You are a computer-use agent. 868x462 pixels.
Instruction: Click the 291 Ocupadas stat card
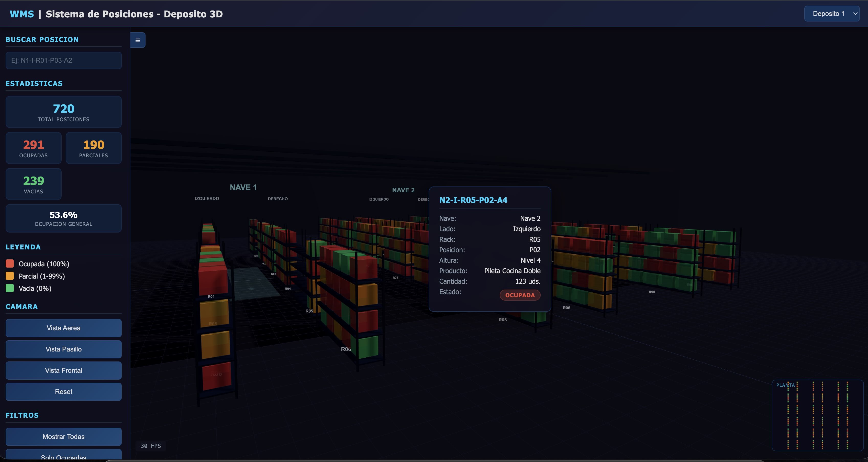[x=33, y=148]
